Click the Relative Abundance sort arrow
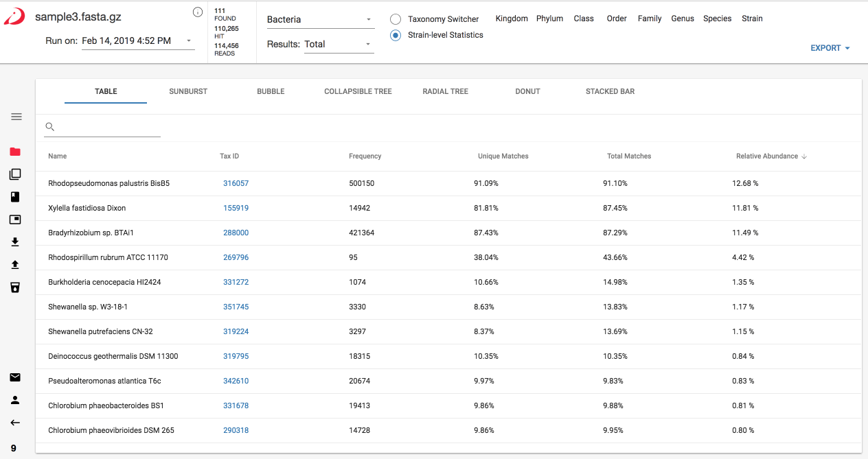The height and width of the screenshot is (459, 868). [804, 156]
